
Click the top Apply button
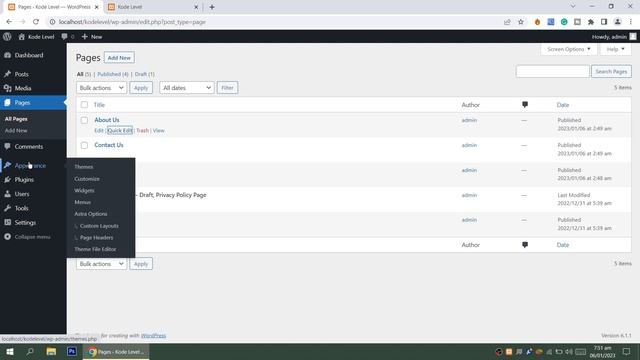(141, 88)
